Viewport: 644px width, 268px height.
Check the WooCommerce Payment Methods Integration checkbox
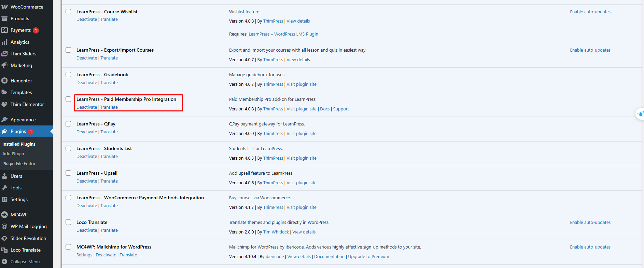[x=68, y=198]
